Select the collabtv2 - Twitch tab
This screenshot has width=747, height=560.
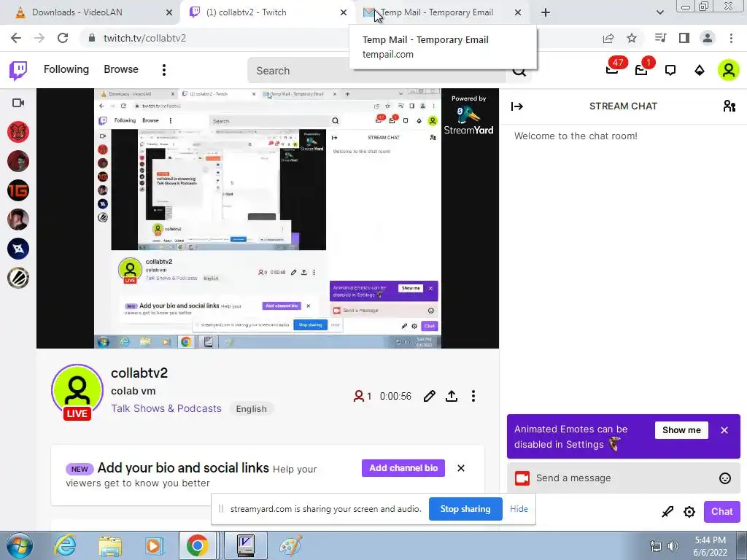268,12
